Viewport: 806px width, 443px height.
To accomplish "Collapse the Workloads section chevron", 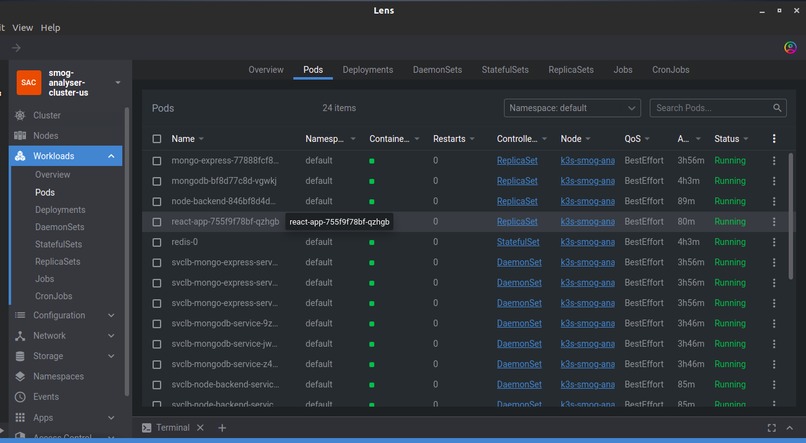I will pos(111,156).
